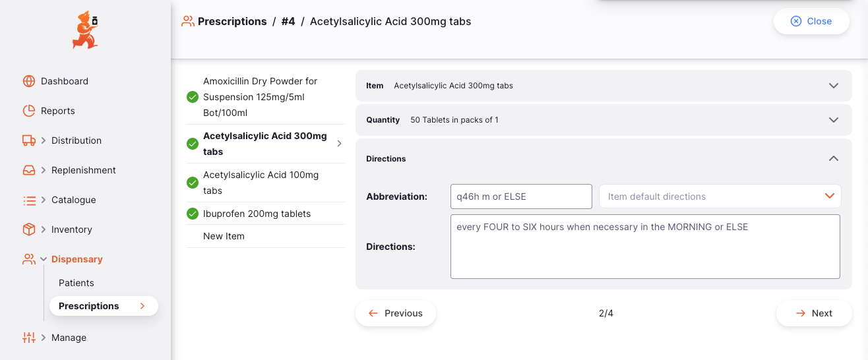Click the Dashboard globe icon
Screen dimensions: 868x360
pos(29,81)
